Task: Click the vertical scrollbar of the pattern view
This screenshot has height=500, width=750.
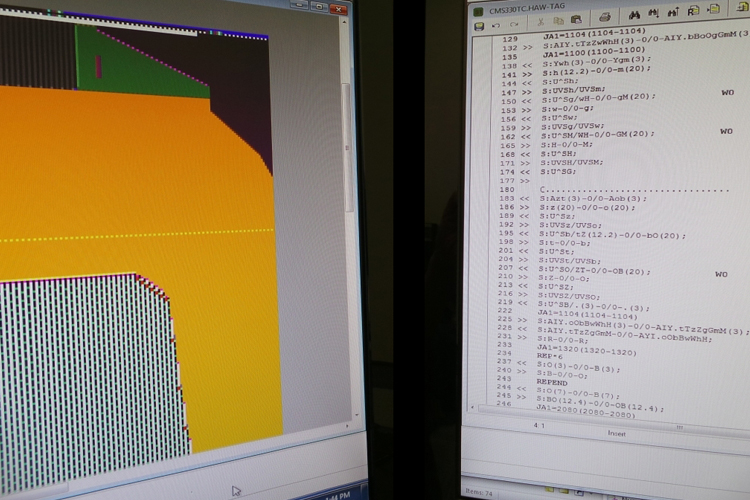Action: coord(347,150)
